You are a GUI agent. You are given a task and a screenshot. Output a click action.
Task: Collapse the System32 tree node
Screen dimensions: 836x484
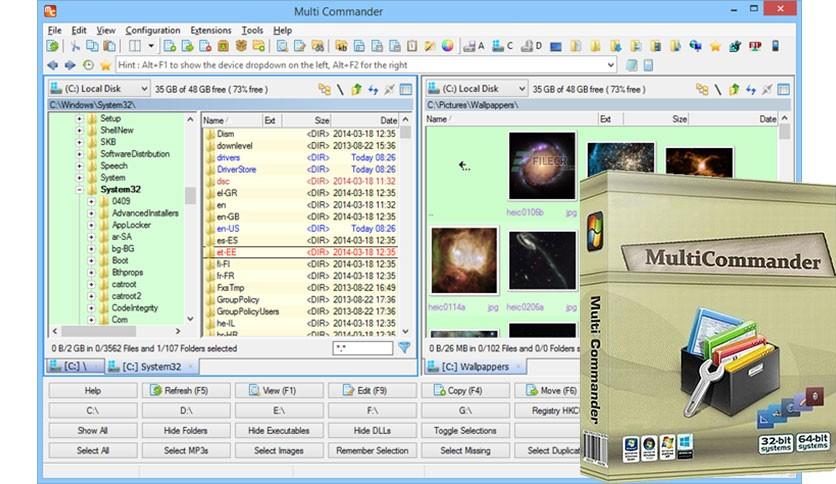coord(79,189)
